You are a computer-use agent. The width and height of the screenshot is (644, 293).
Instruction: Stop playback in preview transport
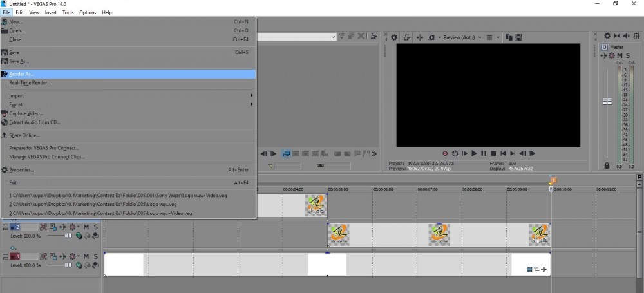pyautogui.click(x=494, y=153)
